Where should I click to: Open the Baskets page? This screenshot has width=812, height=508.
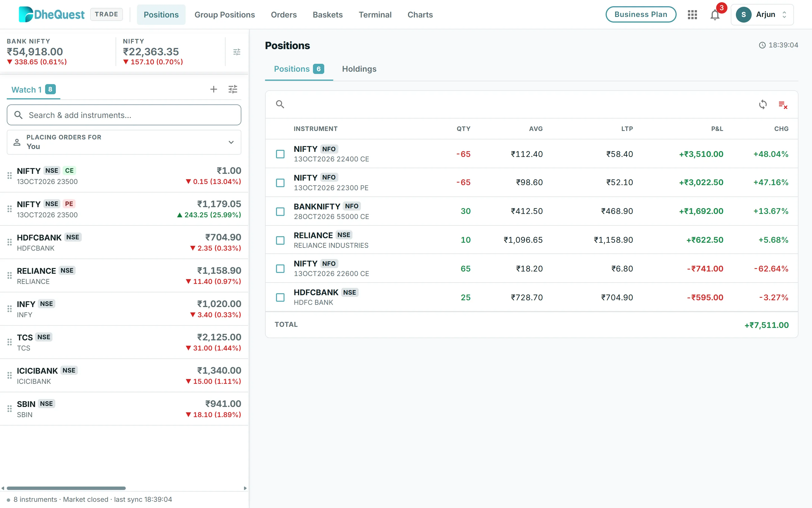tap(328, 14)
